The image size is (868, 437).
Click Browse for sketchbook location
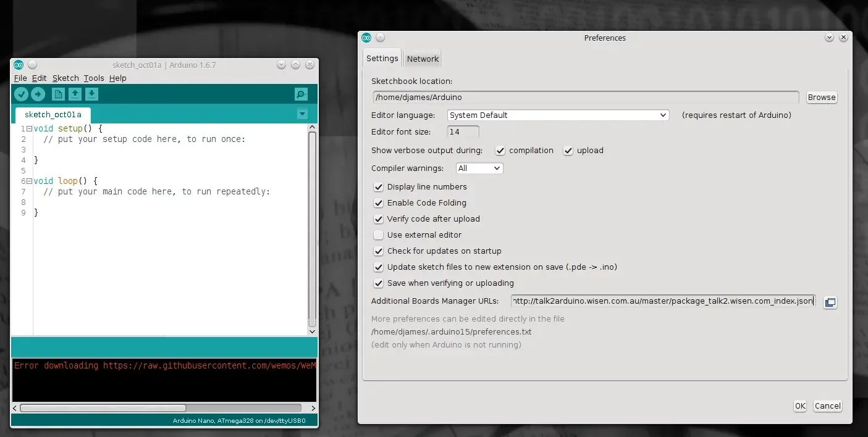click(822, 98)
